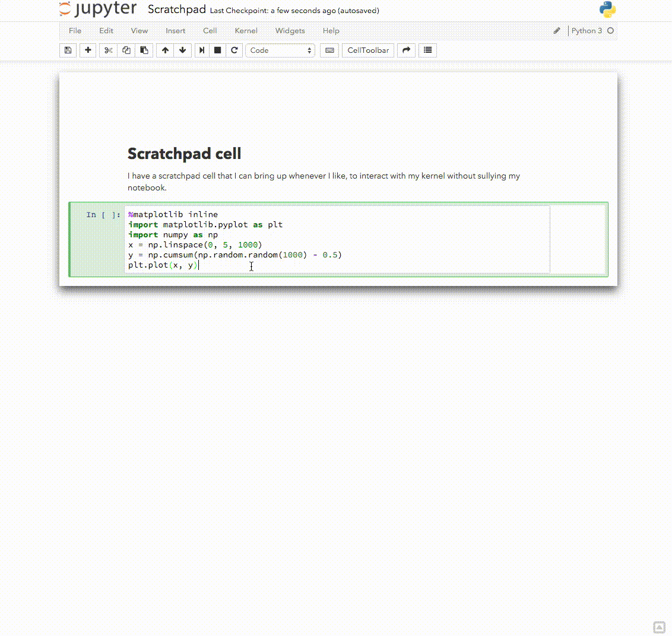Move the selected cell down
Screen dimensions: 672x636
tap(183, 50)
